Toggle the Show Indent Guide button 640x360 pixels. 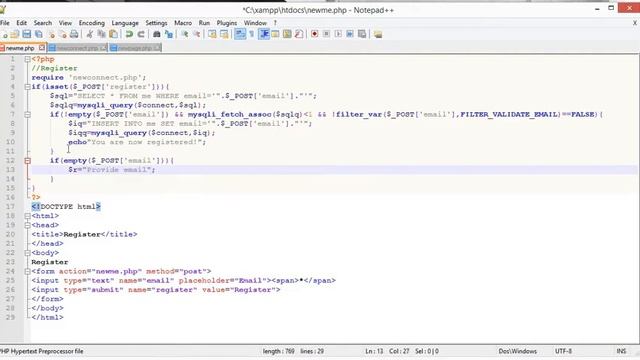pyautogui.click(x=264, y=34)
